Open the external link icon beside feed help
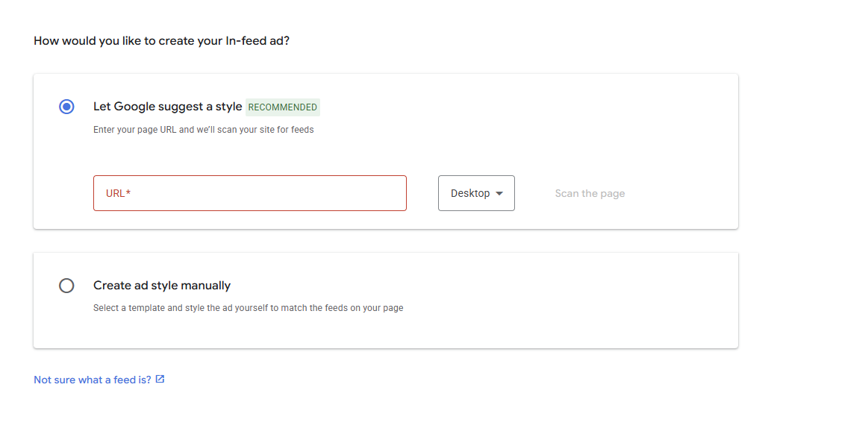868x443 pixels. pos(160,379)
